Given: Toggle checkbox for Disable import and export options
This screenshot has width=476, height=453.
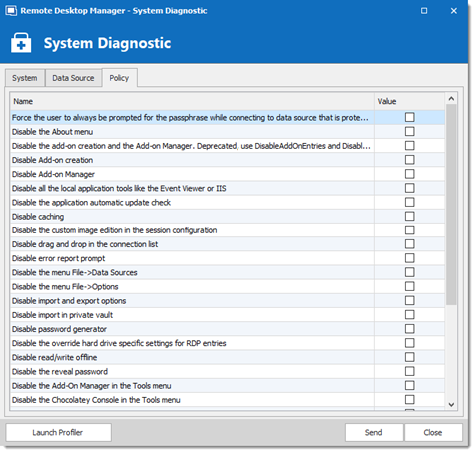Looking at the screenshot, I should [410, 300].
